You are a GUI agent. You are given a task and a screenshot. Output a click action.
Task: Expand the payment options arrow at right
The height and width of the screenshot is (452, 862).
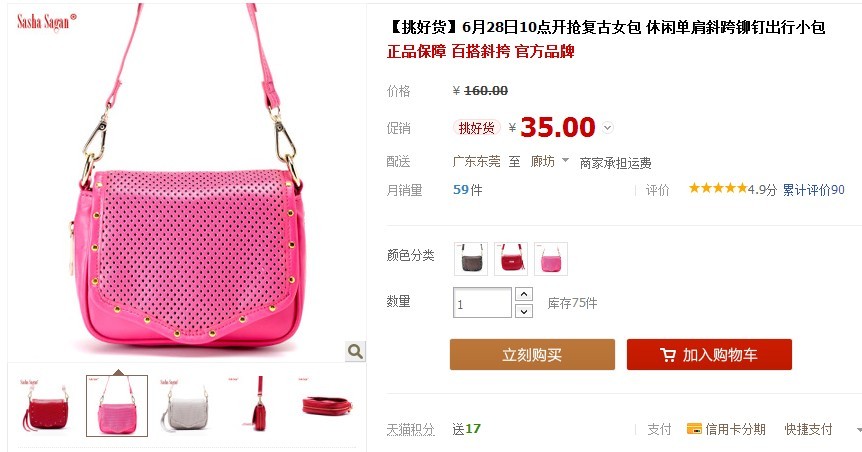859,430
